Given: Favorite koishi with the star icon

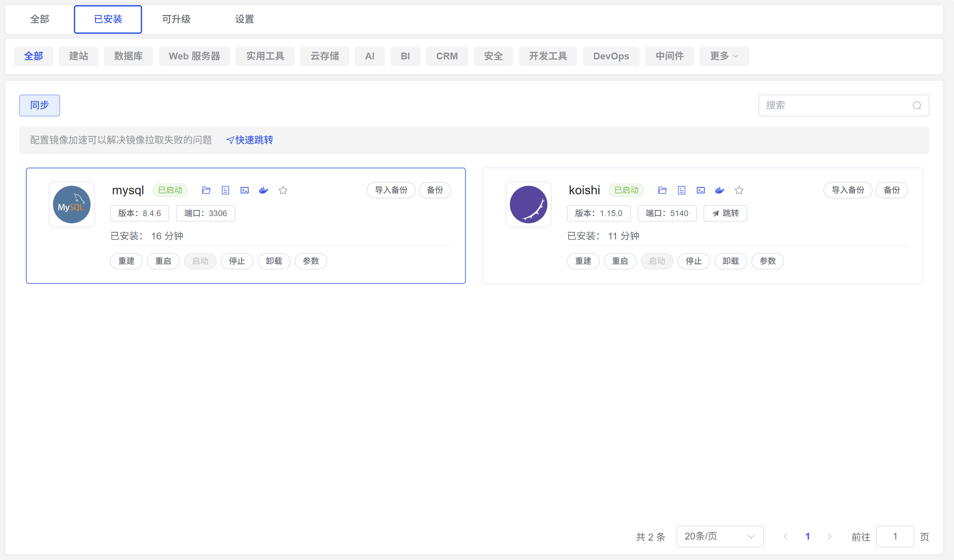Looking at the screenshot, I should [x=739, y=190].
